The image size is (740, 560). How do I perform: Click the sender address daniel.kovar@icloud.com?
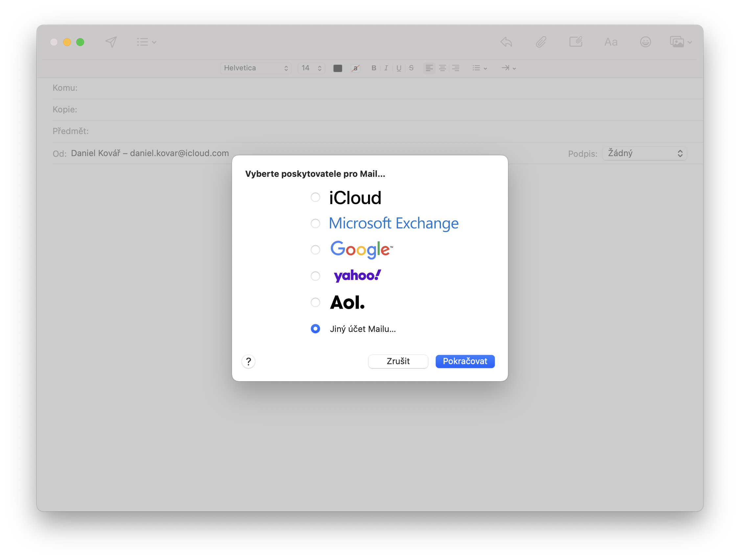(179, 153)
